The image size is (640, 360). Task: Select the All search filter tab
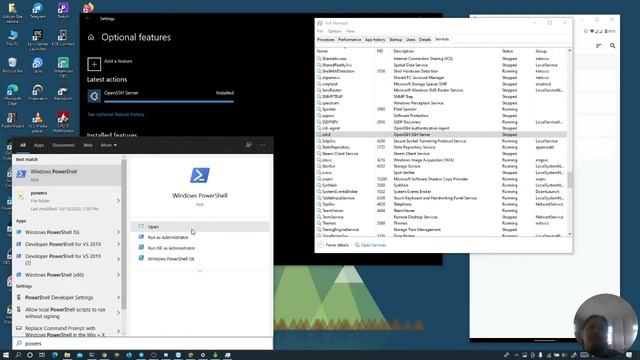tap(23, 145)
